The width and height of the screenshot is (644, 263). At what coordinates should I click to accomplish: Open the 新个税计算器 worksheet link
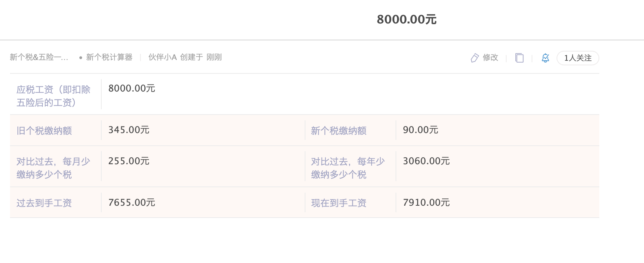click(x=109, y=57)
